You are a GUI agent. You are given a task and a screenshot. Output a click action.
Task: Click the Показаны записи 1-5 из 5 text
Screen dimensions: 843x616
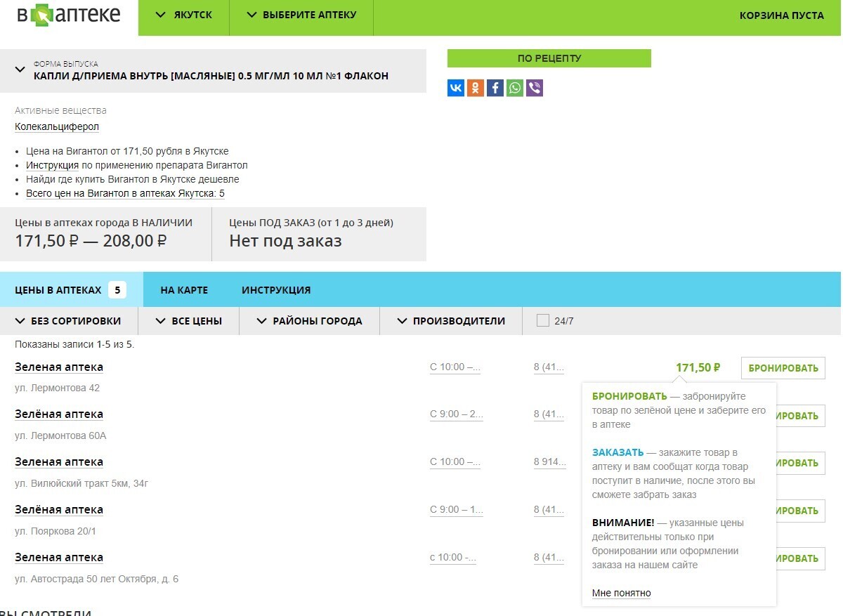tap(74, 344)
